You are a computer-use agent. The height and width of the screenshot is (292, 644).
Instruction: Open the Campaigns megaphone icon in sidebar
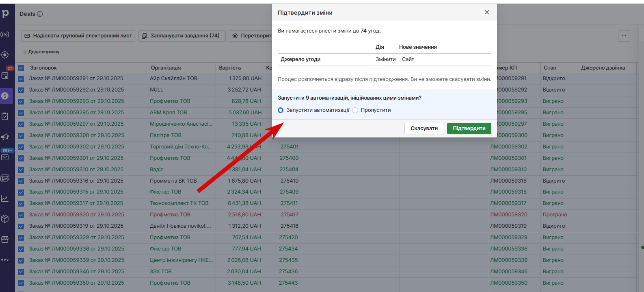pos(5,137)
